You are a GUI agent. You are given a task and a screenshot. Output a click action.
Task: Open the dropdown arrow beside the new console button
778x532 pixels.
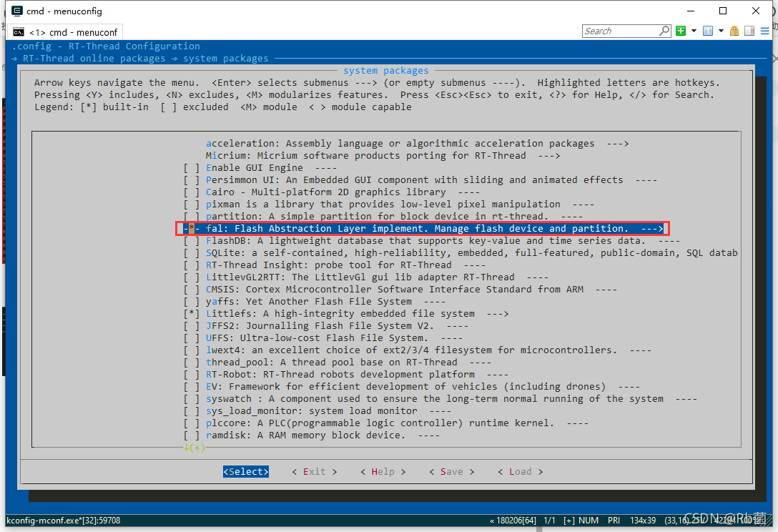point(694,31)
